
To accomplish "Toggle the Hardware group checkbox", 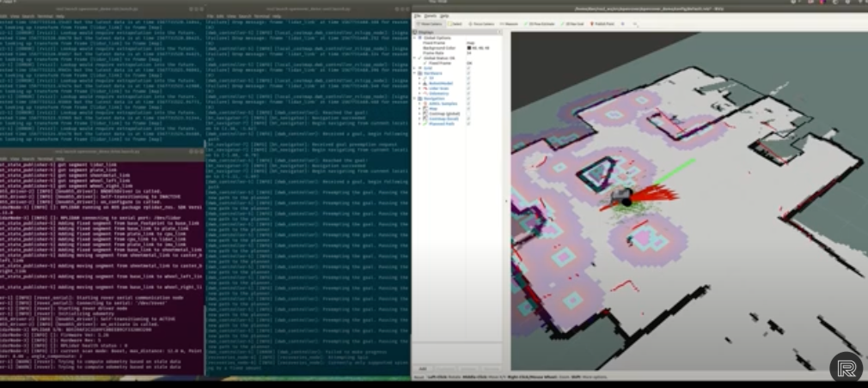I will [x=468, y=73].
